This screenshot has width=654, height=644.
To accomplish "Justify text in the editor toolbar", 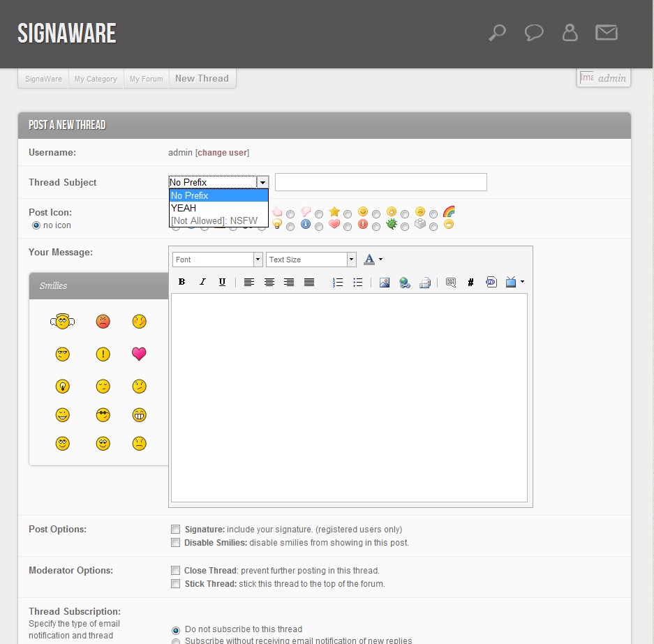I will click(309, 282).
